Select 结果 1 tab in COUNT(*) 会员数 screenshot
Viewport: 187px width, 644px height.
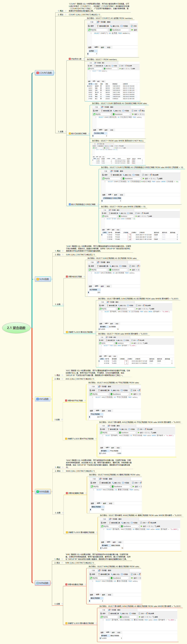click(x=97, y=47)
